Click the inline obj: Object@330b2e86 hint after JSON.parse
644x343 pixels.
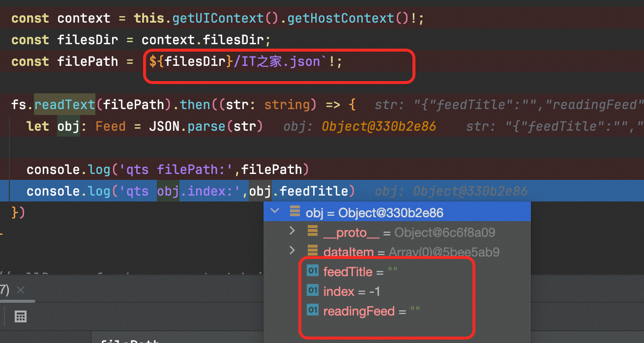[x=359, y=127]
